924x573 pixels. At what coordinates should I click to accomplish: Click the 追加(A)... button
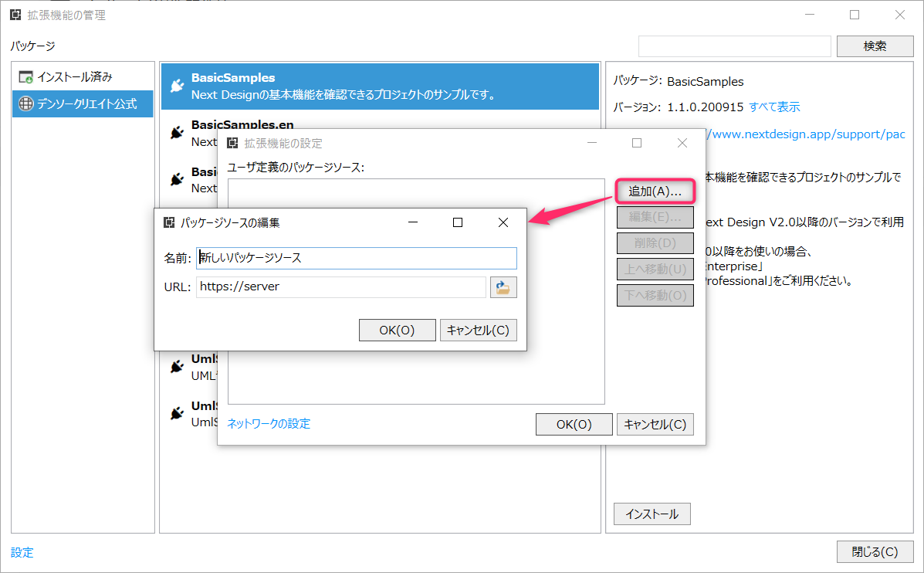(x=655, y=191)
